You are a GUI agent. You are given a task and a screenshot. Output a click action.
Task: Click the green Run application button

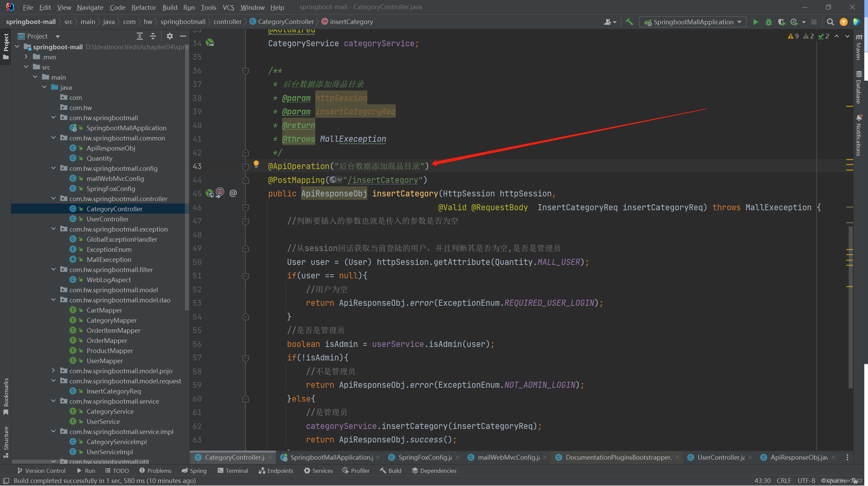[756, 22]
